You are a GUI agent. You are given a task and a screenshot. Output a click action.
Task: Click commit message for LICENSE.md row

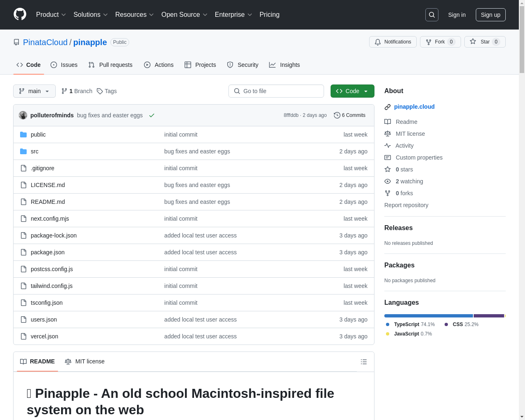197,185
